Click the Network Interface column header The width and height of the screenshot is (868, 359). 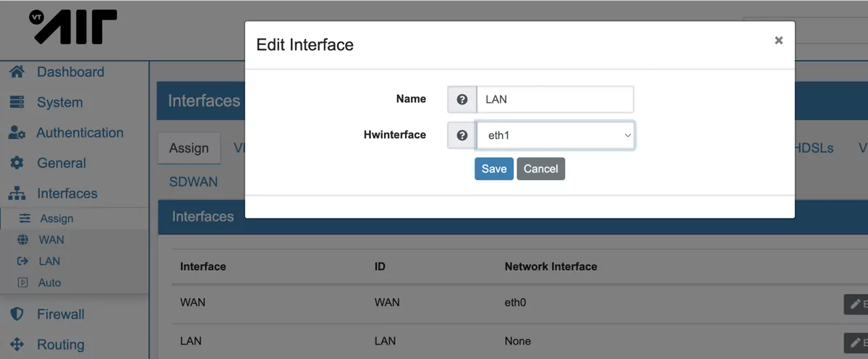(550, 266)
